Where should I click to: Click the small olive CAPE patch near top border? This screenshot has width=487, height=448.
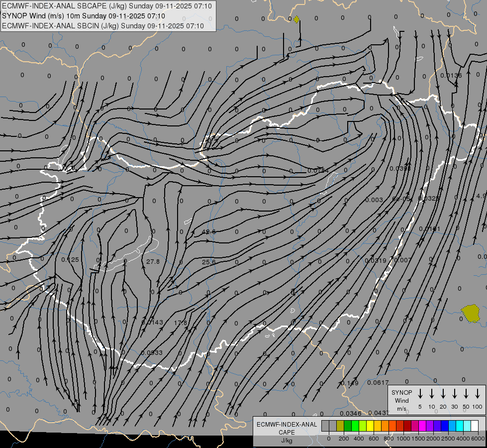pyautogui.click(x=296, y=19)
